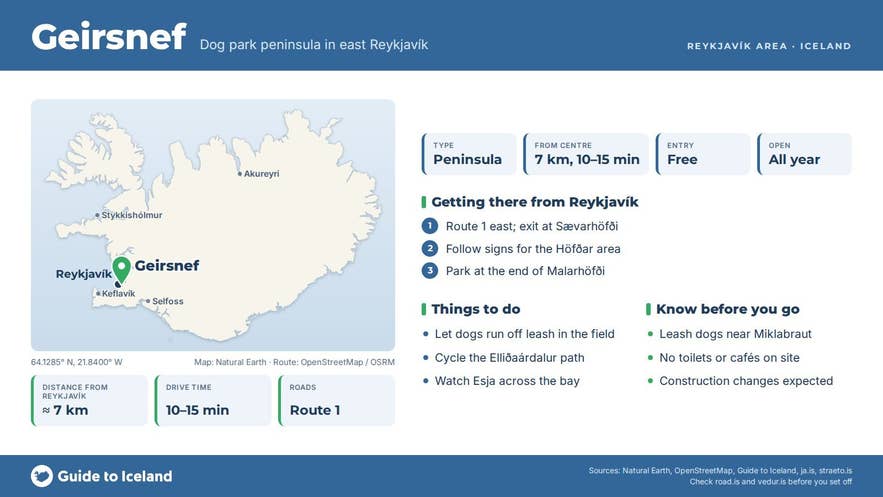The image size is (883, 497).
Task: Click the From centre '7 km, 10–15 min' card
Action: [x=586, y=154]
